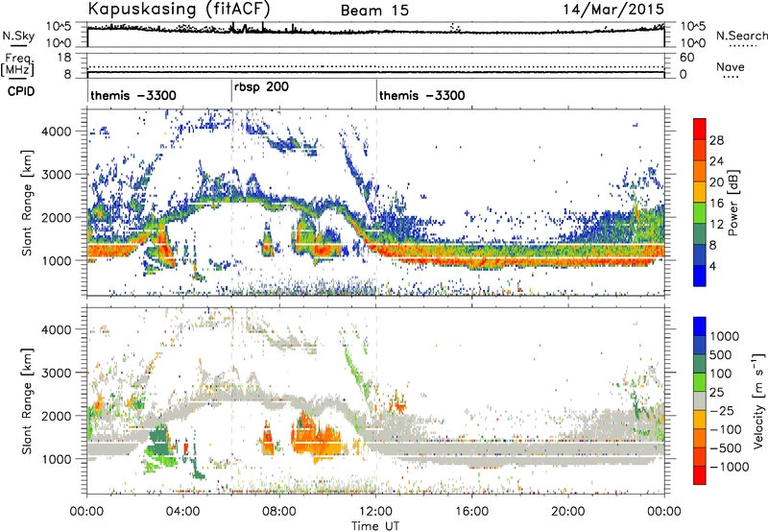Click the -100 label on Velocity colorbar
This screenshot has height=532, width=768.
coord(725,429)
